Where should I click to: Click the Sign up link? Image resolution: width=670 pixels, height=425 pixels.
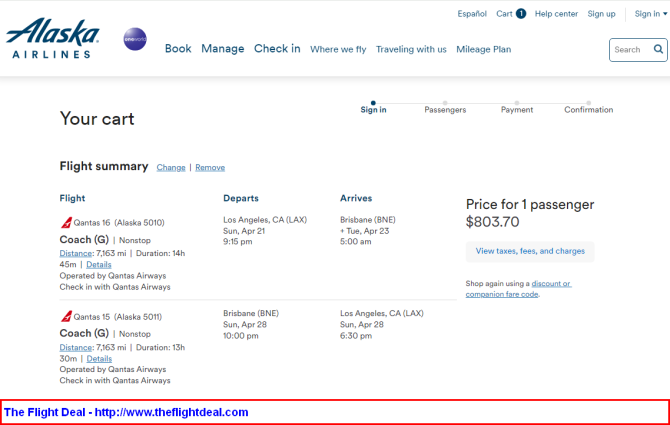pyautogui.click(x=601, y=14)
